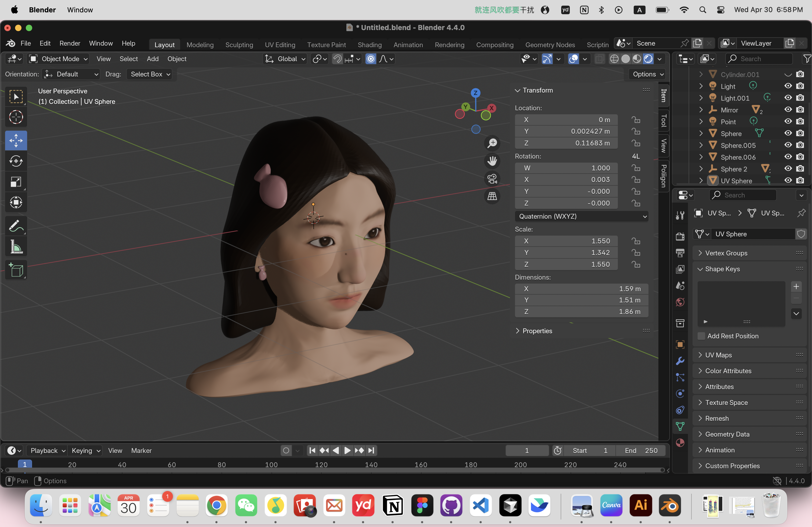This screenshot has width=812, height=527.
Task: Disable camera render visibility for Light.001
Action: coord(800,98)
